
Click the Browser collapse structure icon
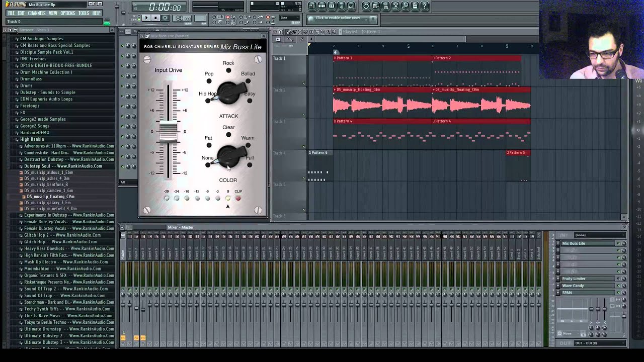(10, 30)
